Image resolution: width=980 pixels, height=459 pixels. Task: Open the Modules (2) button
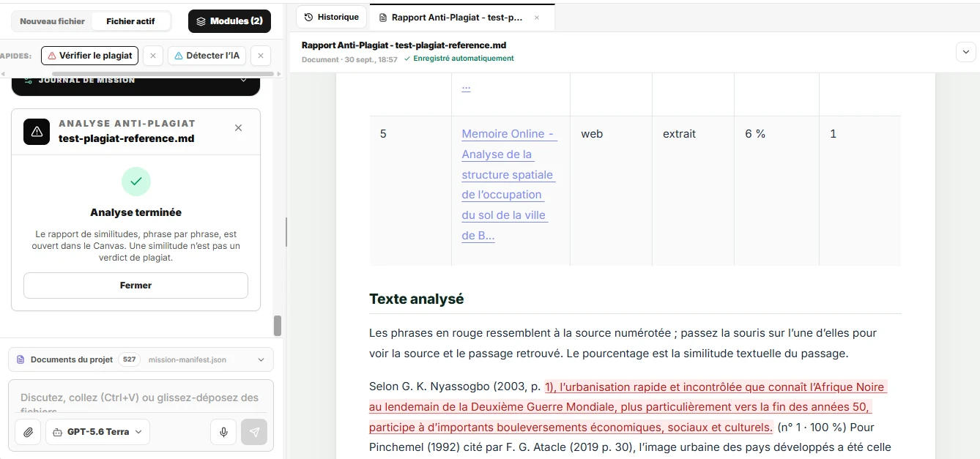[229, 21]
